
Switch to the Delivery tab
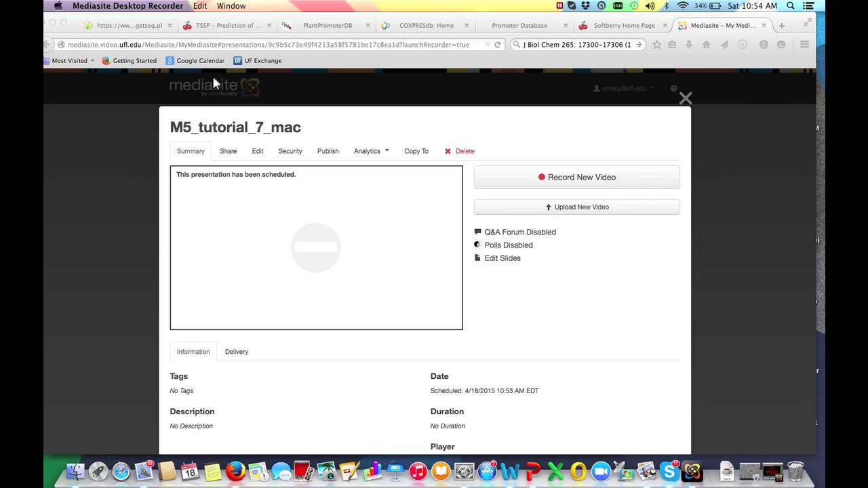[237, 352]
